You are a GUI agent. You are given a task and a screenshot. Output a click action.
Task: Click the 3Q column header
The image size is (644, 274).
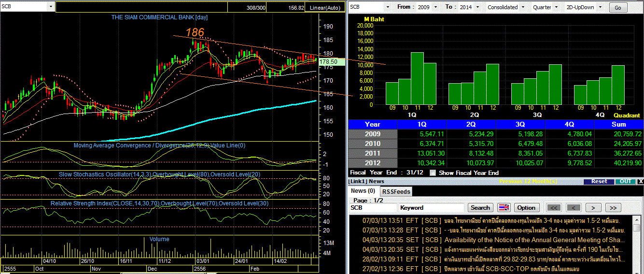(x=521, y=124)
